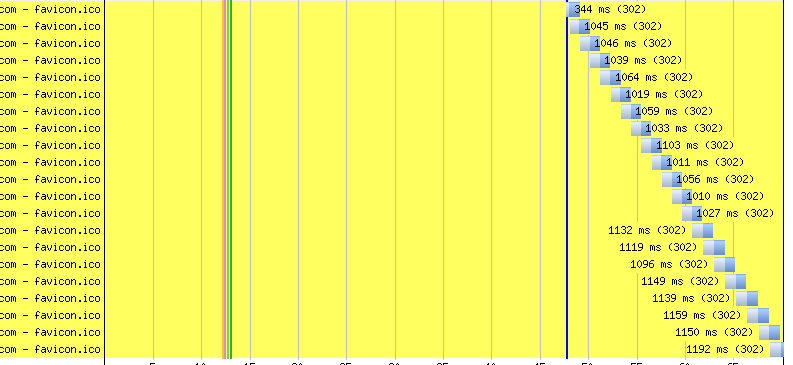Click the '1159 ms (302)' timing label
Screen dimensions: 793x365
pos(702,315)
